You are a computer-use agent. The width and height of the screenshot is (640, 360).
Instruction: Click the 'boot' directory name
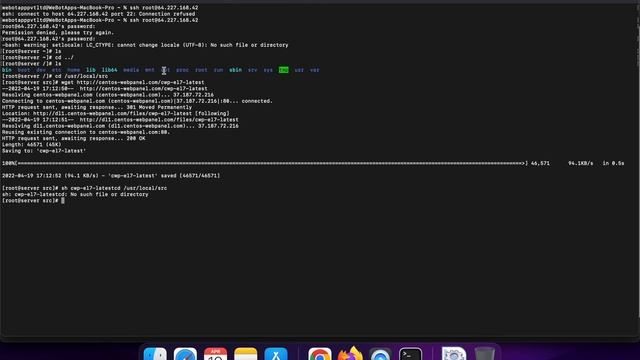pos(24,70)
